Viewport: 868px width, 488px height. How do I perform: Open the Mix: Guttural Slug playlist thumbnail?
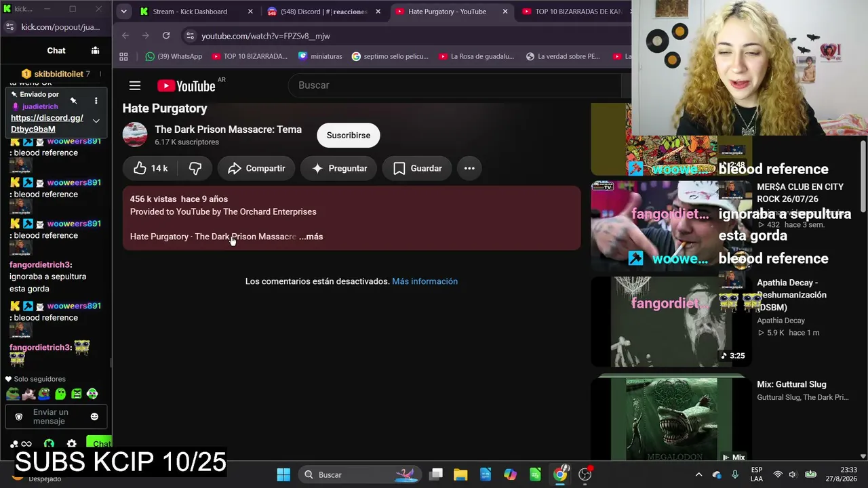671,420
